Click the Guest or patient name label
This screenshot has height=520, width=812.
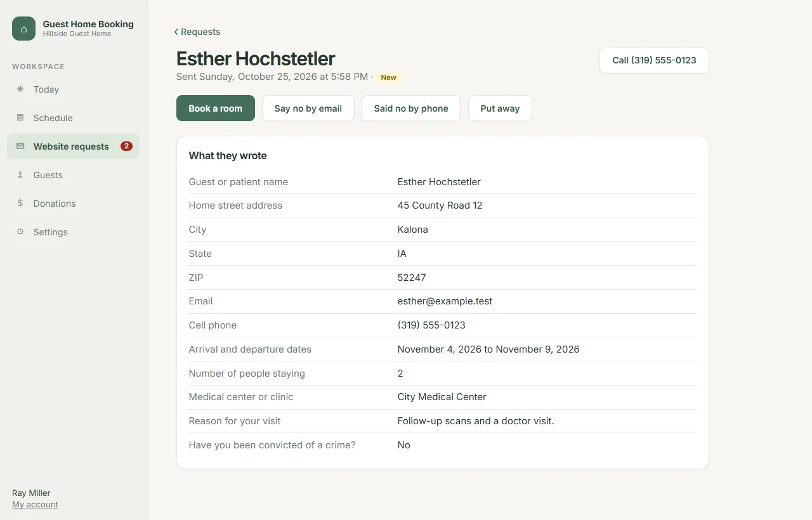coord(239,182)
